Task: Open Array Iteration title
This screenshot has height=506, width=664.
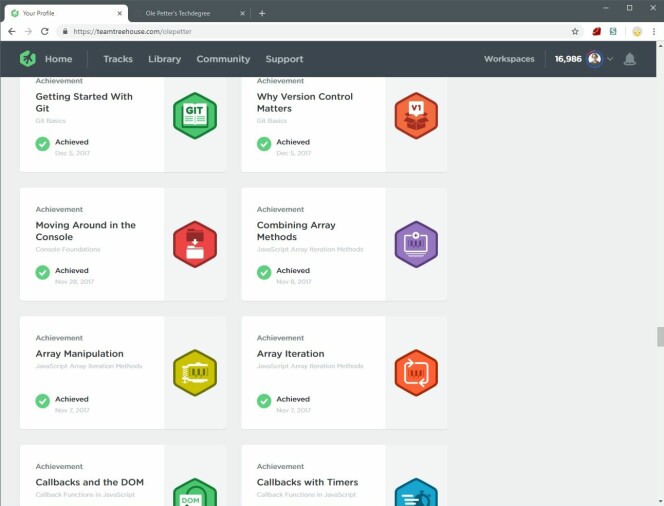Action: [x=290, y=354]
